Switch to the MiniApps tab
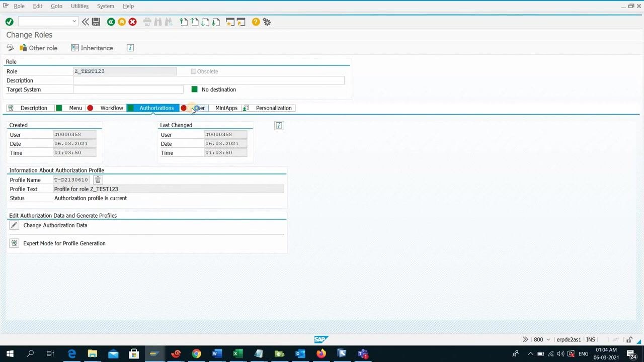The width and height of the screenshot is (644, 362). 226,108
